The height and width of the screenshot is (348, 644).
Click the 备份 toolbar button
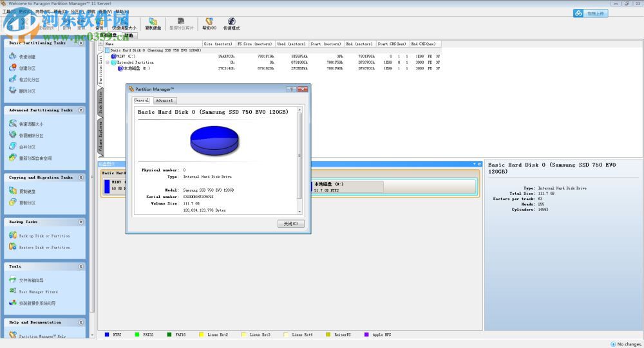coord(99,24)
